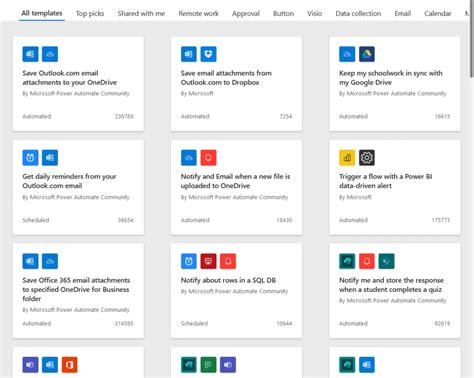Click the green Planner icon in bottom middle card
The image size is (474, 378).
tap(208, 365)
